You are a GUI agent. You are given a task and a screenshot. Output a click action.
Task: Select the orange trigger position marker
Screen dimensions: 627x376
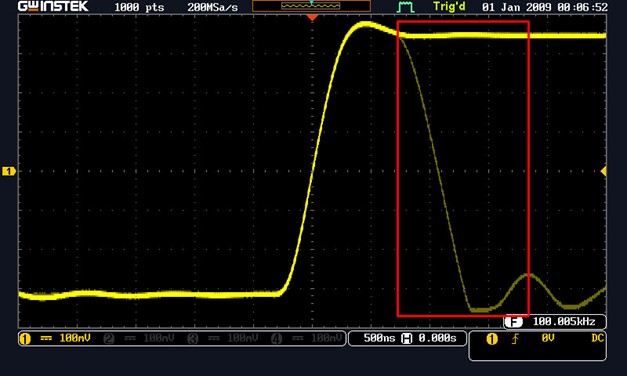click(312, 18)
